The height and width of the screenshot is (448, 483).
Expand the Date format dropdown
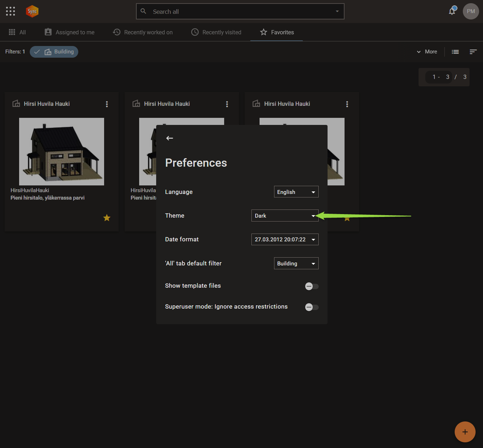pyautogui.click(x=285, y=240)
